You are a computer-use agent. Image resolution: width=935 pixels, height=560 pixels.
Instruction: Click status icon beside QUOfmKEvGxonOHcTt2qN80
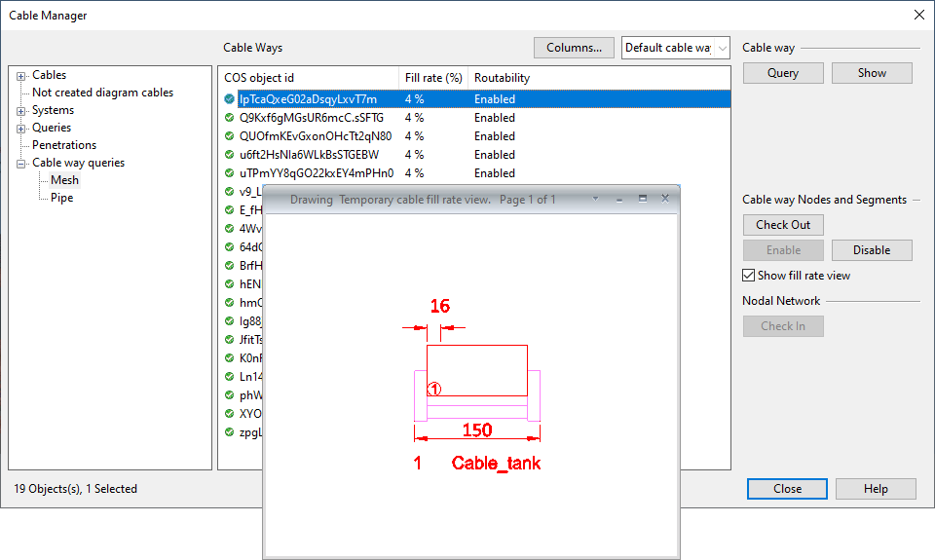pos(229,136)
